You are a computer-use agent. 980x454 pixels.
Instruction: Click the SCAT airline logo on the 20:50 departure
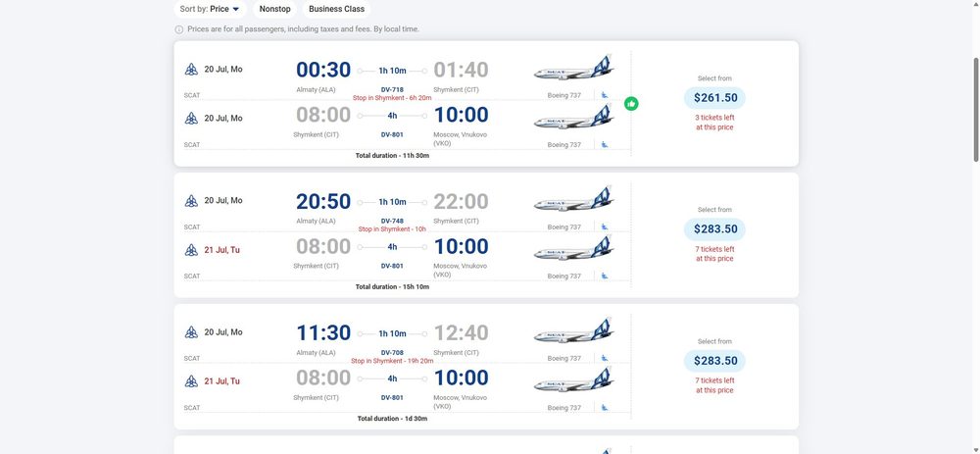click(x=191, y=201)
